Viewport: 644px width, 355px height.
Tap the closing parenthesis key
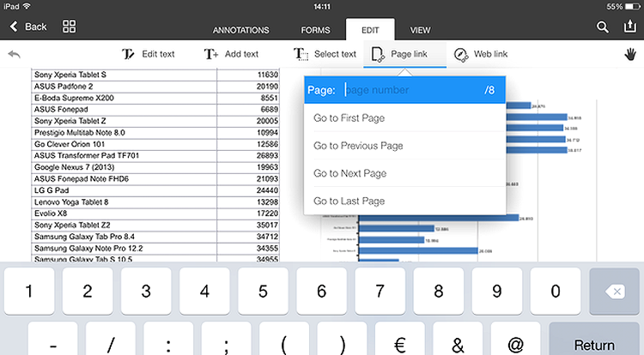(x=342, y=340)
